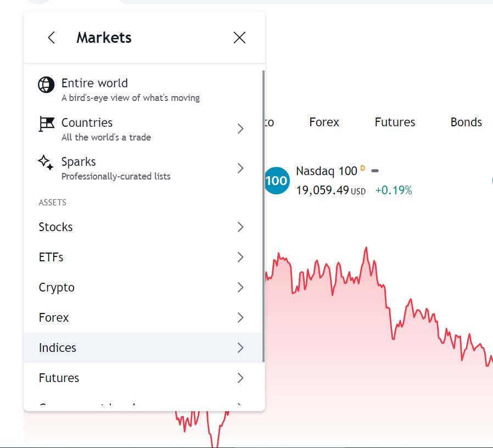Select Stocks in the assets list

[x=143, y=227]
